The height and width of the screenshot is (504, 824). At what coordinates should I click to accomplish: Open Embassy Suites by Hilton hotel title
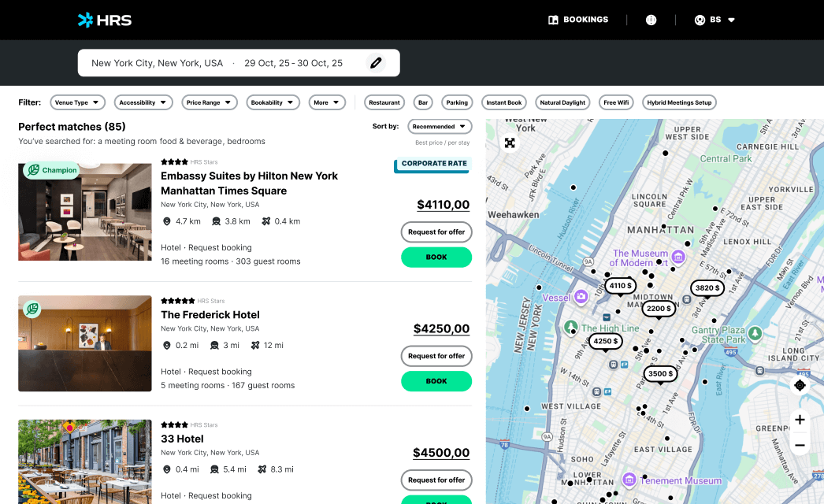(x=249, y=183)
